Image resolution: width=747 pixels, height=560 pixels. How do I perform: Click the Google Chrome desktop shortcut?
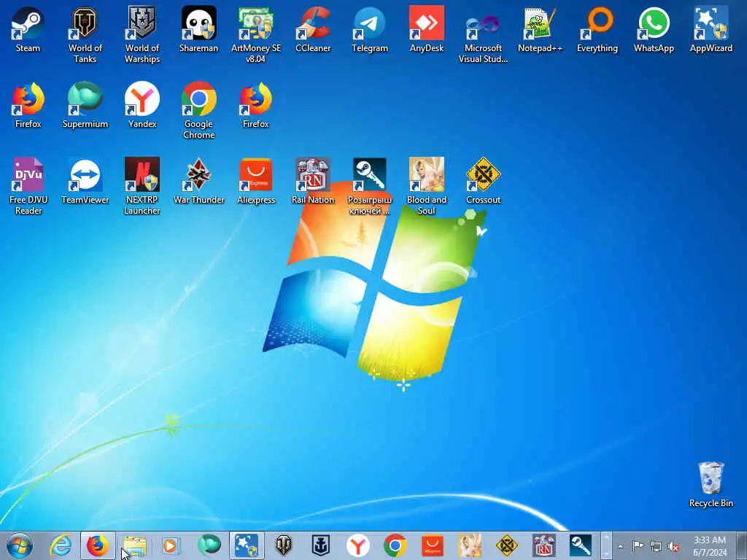point(198,111)
